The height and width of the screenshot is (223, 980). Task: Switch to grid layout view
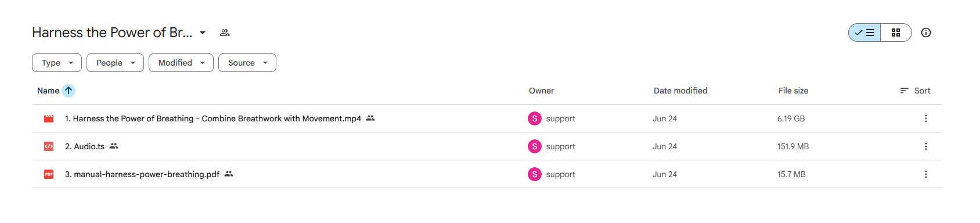(896, 33)
